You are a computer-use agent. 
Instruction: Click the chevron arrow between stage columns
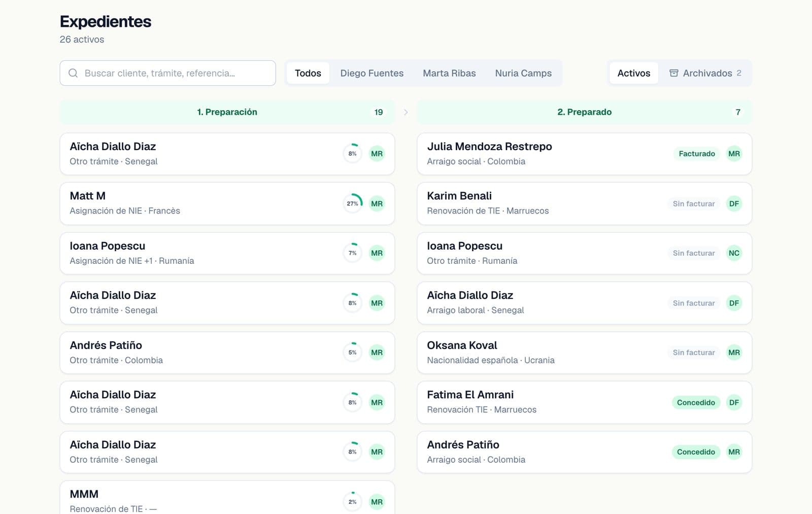406,112
